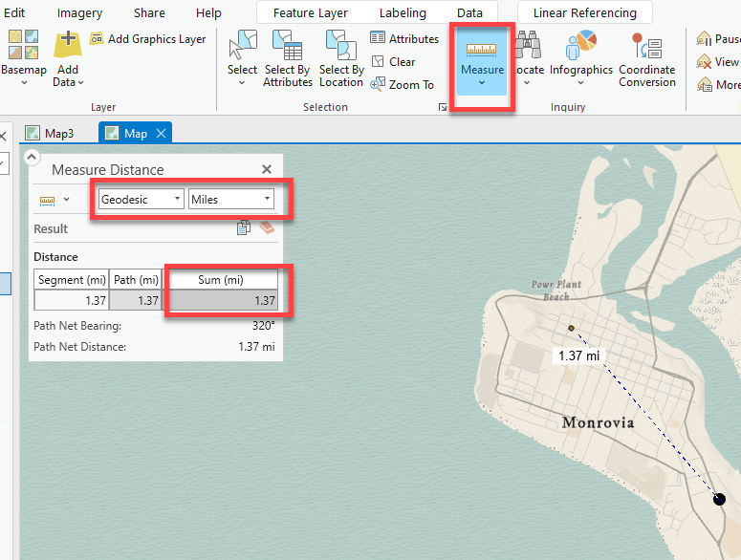Open the Miles distance units dropdown

[230, 199]
